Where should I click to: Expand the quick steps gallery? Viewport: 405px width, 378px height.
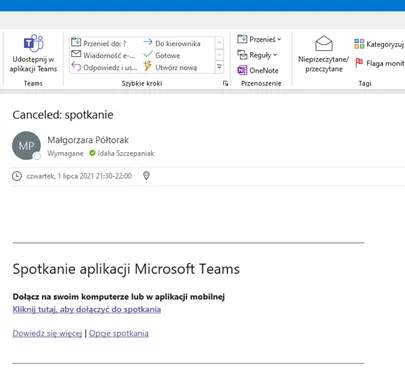[x=219, y=67]
